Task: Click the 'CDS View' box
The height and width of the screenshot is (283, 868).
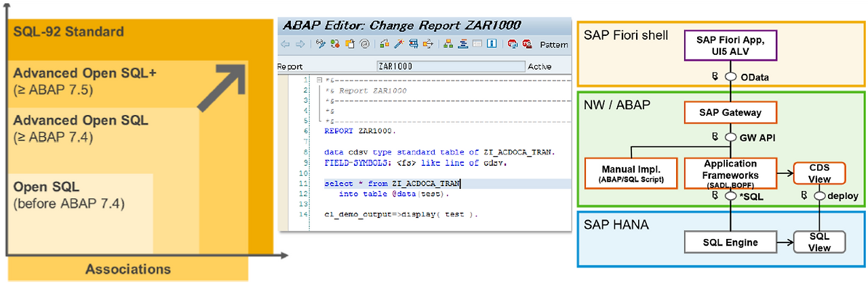Action: 821,173
